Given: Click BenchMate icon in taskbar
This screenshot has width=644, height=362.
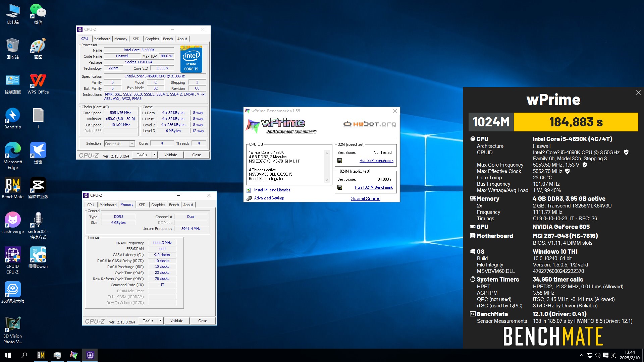Looking at the screenshot, I should coord(41,355).
